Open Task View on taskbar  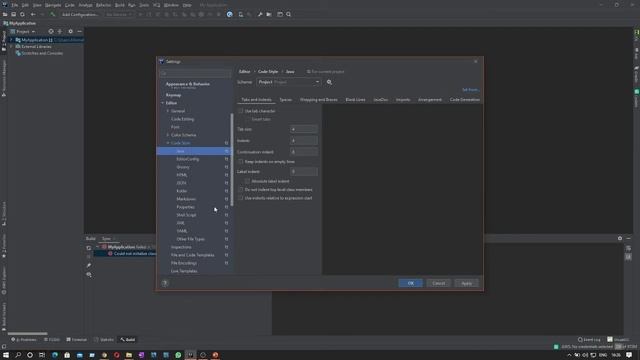[x=42, y=355]
